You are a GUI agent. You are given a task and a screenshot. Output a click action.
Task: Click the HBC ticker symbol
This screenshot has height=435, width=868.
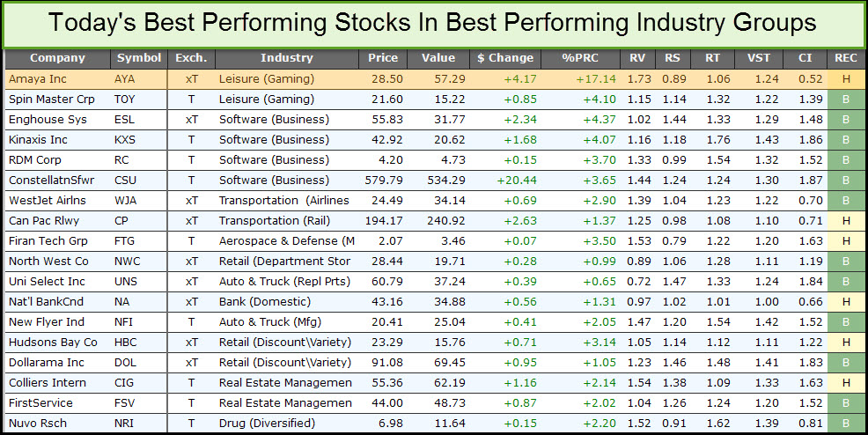point(126,343)
